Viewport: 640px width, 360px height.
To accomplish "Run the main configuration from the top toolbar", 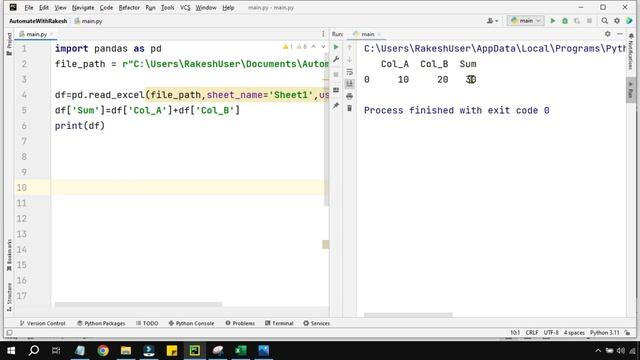I will pos(553,21).
